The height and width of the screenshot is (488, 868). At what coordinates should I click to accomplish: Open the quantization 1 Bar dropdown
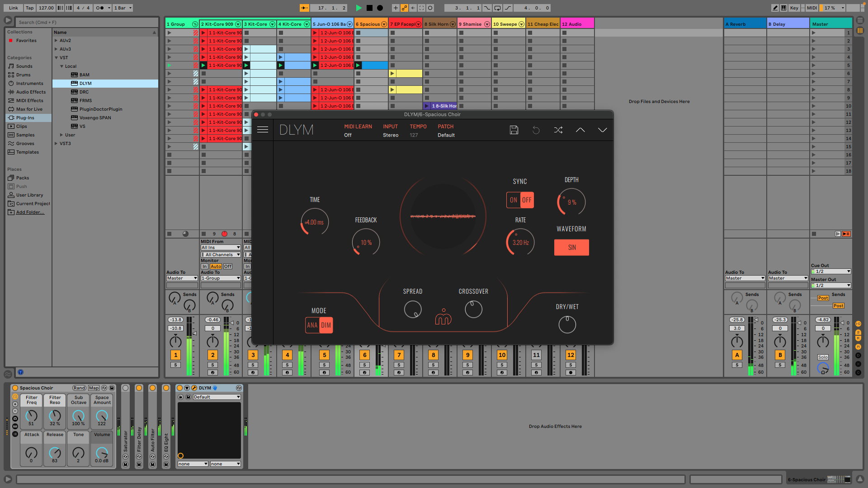pos(123,8)
